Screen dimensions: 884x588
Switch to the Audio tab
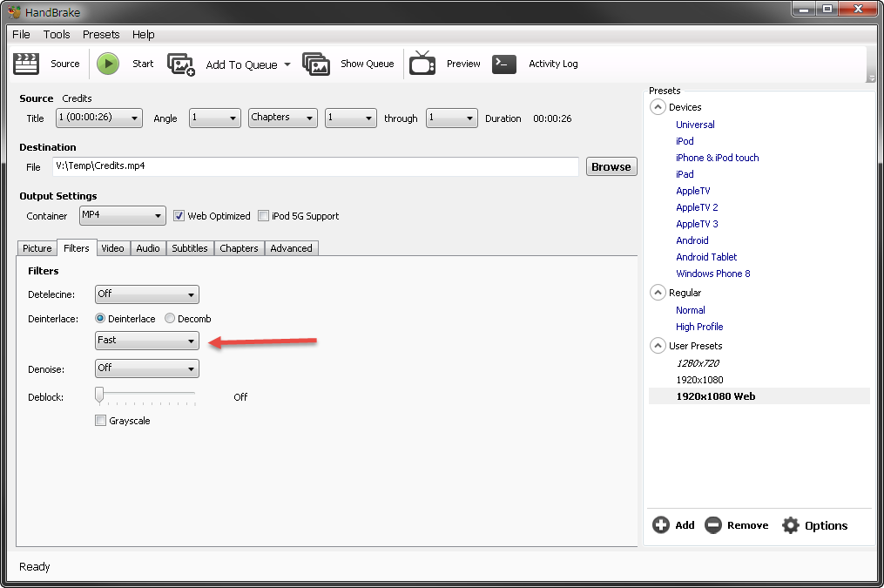pyautogui.click(x=148, y=248)
